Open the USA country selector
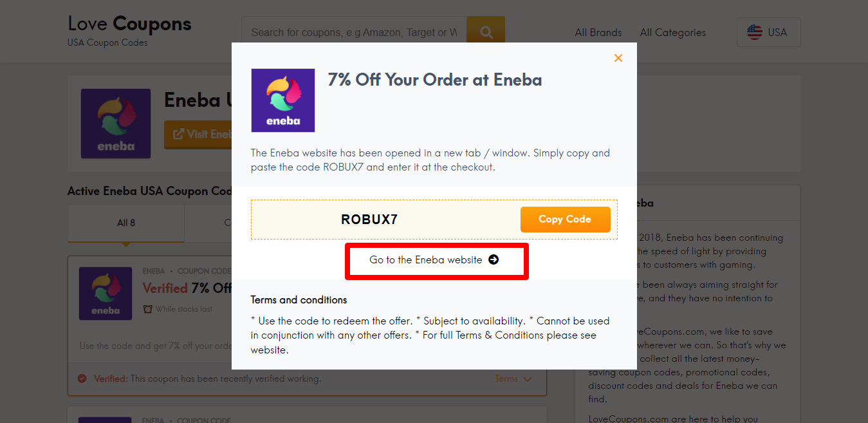Viewport: 868px width, 423px height. [768, 32]
